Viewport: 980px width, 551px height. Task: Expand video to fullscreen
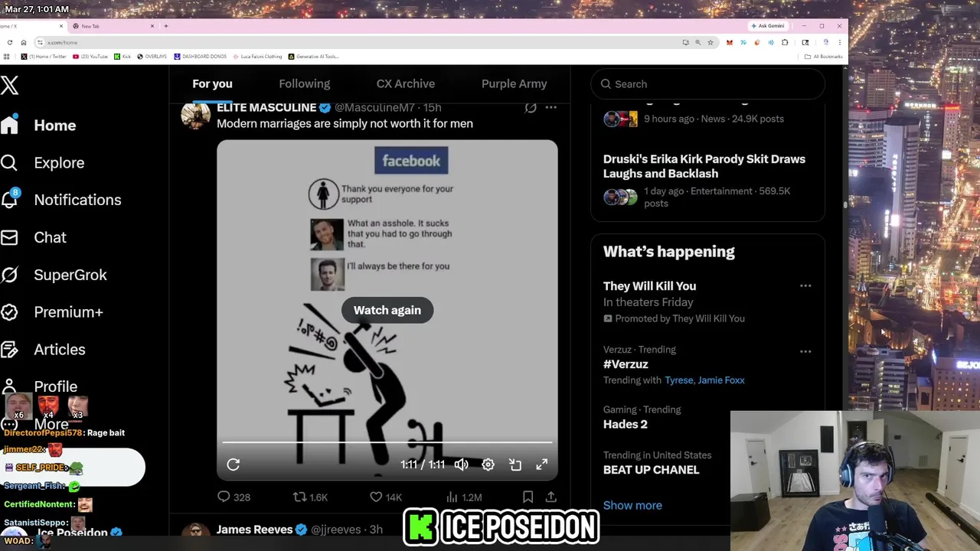pyautogui.click(x=542, y=465)
